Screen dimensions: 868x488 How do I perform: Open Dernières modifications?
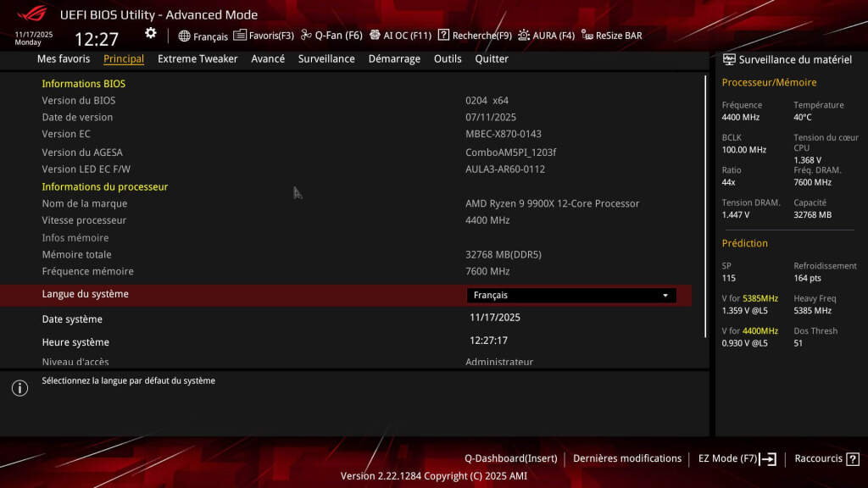[627, 457]
